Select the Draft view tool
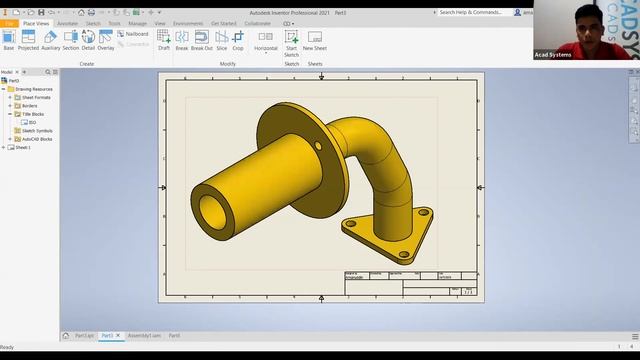 click(164, 40)
